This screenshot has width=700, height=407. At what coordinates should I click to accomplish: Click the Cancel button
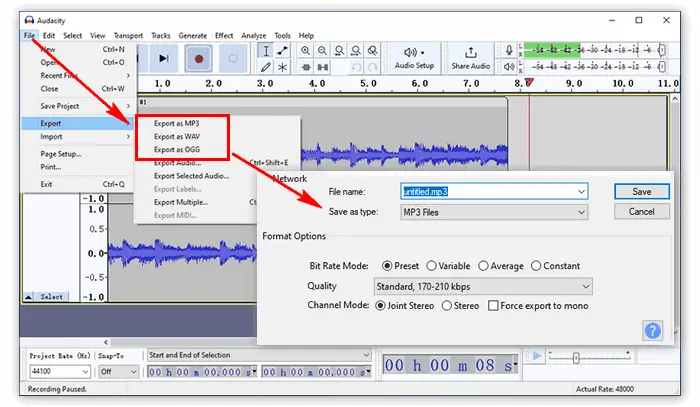tap(642, 212)
